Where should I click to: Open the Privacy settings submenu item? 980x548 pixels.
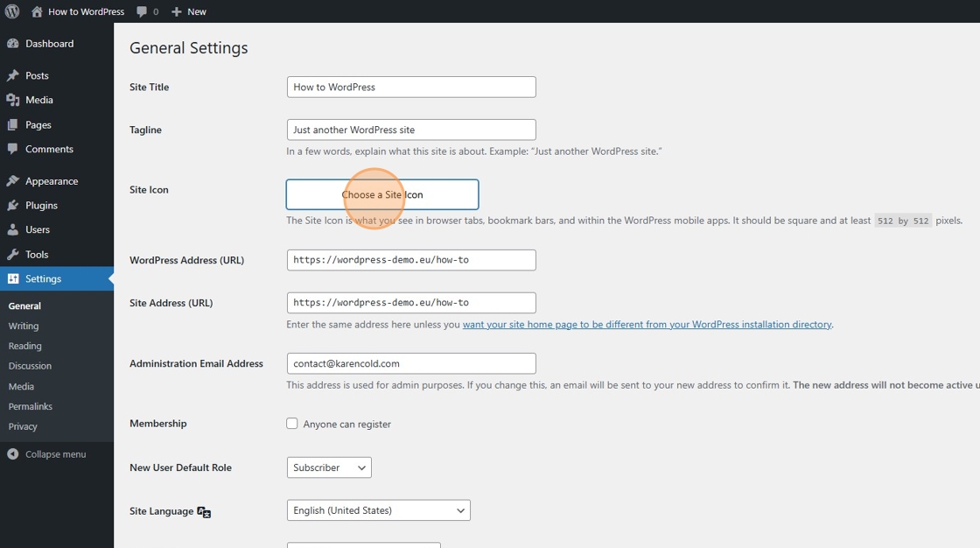[x=23, y=426]
